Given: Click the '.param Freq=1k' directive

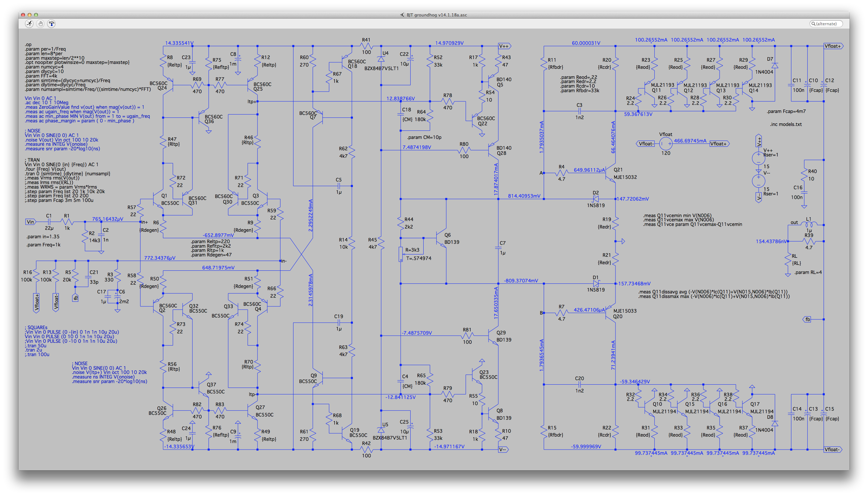Looking at the screenshot, I should coord(43,245).
